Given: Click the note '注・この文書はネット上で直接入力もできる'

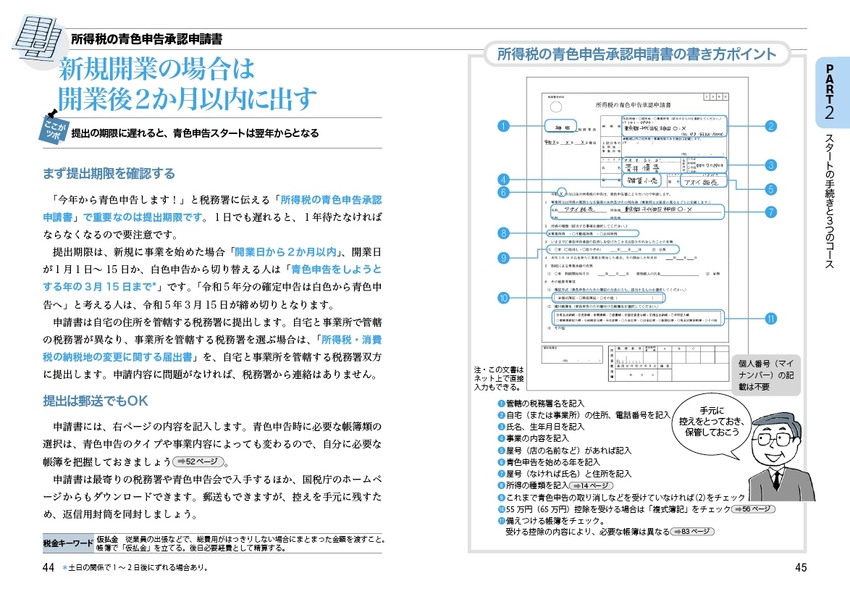Looking at the screenshot, I should point(499,379).
